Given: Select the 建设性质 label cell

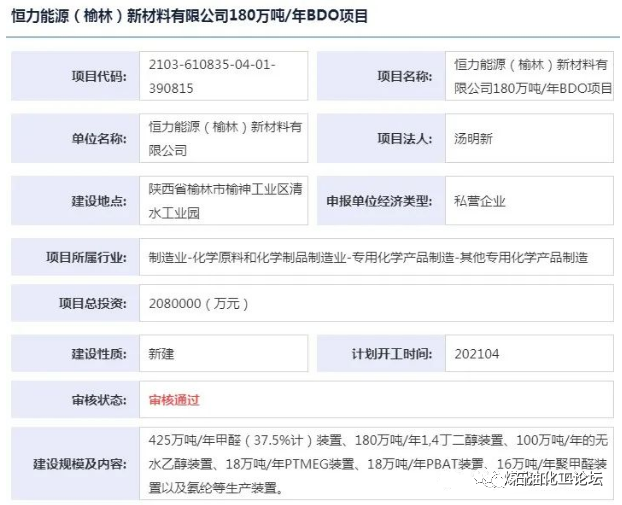Looking at the screenshot, I should click(75, 353).
